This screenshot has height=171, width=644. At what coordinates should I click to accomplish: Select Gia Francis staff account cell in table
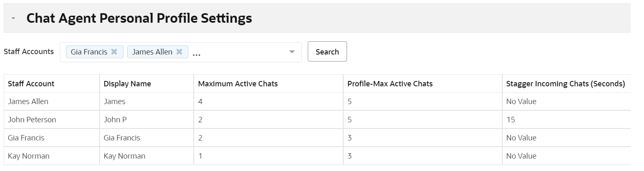[x=26, y=138]
